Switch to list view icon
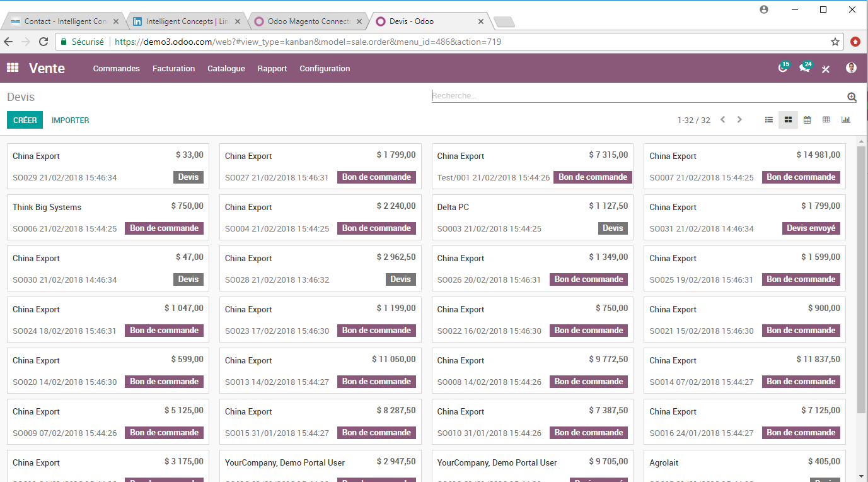The height and width of the screenshot is (482, 868). (769, 120)
